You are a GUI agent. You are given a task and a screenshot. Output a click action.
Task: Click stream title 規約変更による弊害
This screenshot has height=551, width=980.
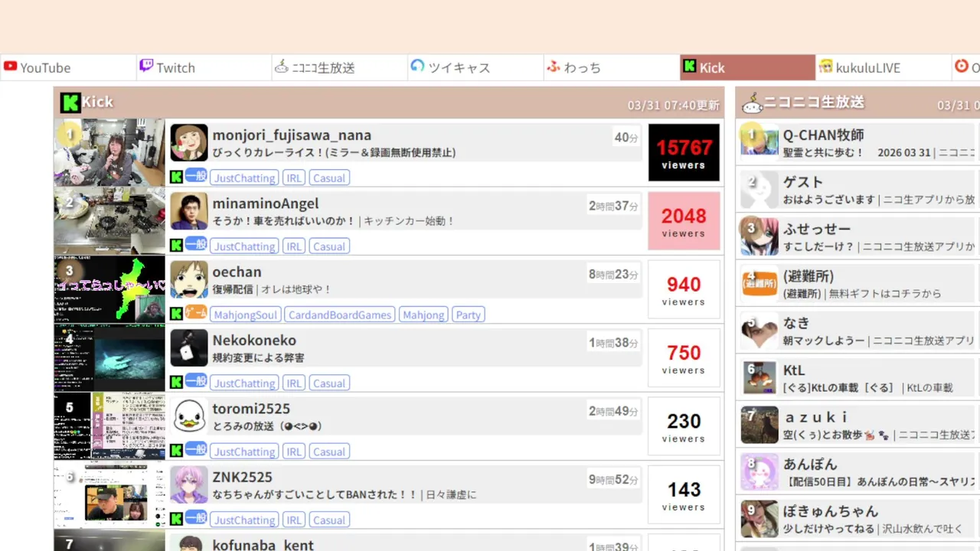[258, 357]
